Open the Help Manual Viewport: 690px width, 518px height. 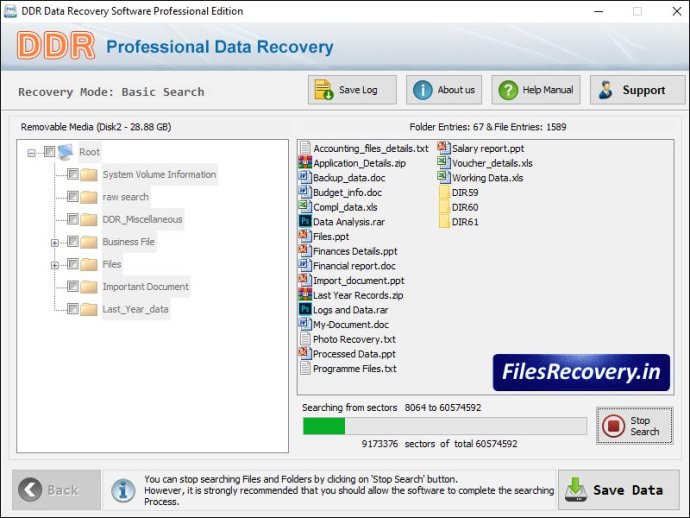coord(536,90)
